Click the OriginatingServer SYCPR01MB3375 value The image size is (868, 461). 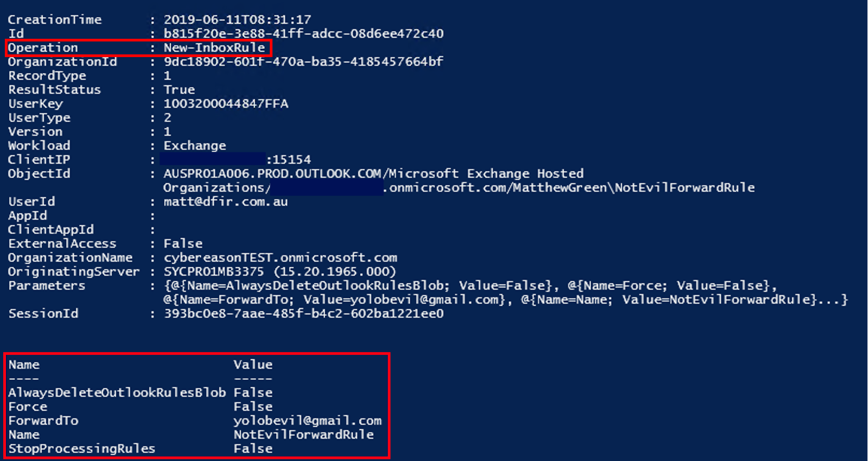[x=214, y=271]
